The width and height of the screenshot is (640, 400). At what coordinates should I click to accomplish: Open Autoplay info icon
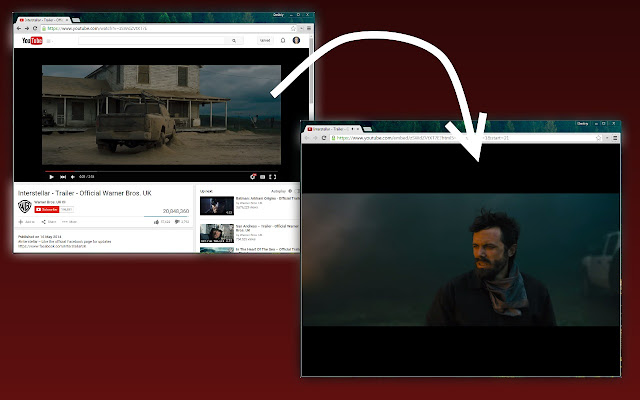pyautogui.click(x=290, y=191)
